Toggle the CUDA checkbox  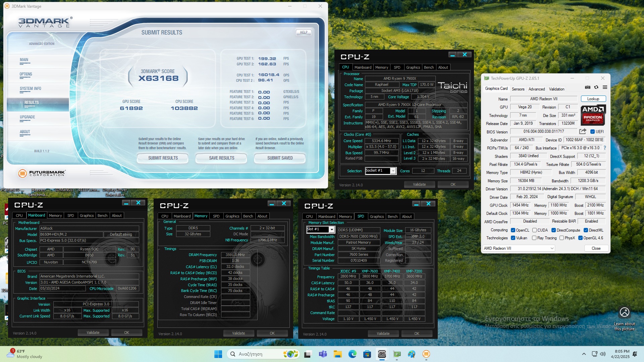[x=534, y=230]
